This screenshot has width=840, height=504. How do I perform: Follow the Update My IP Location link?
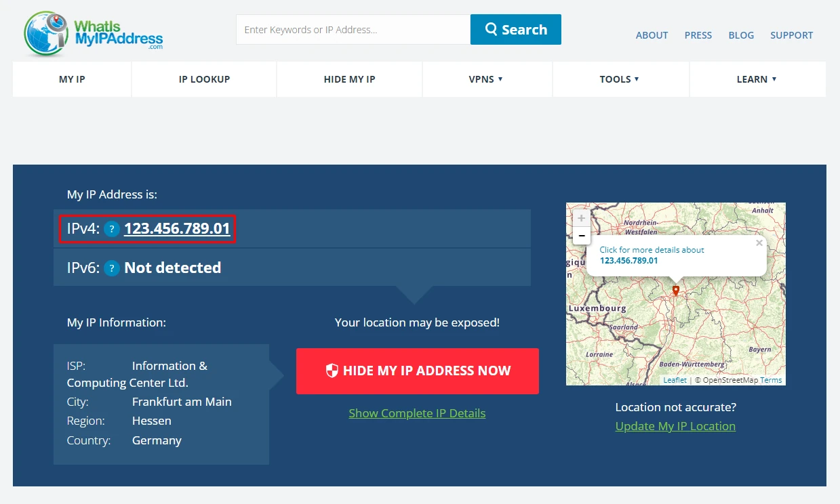click(675, 426)
